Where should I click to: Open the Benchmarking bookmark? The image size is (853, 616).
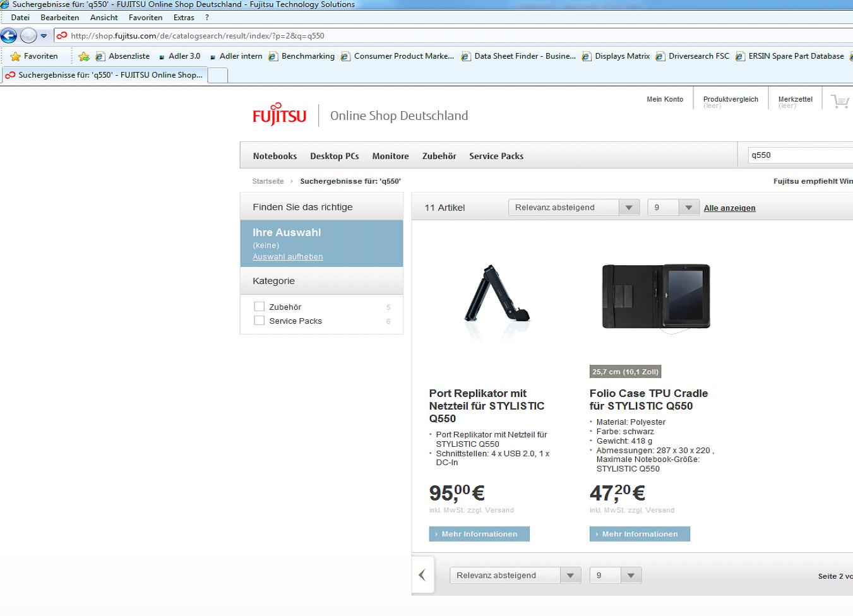pos(301,56)
